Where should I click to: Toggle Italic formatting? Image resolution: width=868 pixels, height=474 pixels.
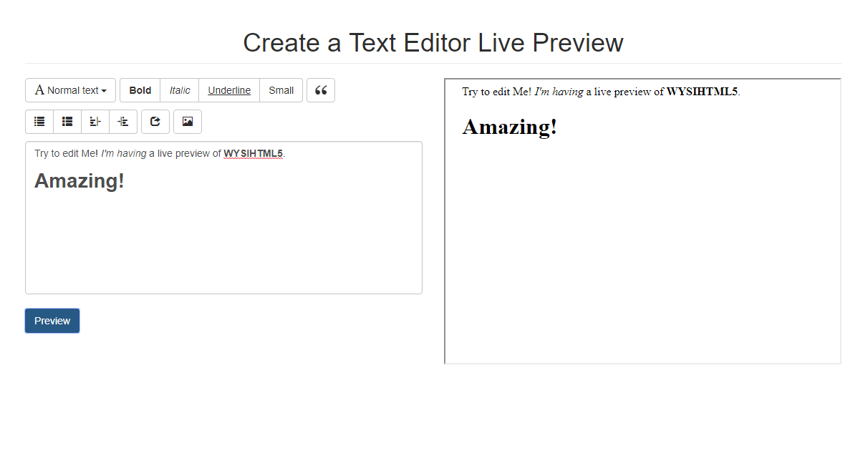click(x=179, y=90)
